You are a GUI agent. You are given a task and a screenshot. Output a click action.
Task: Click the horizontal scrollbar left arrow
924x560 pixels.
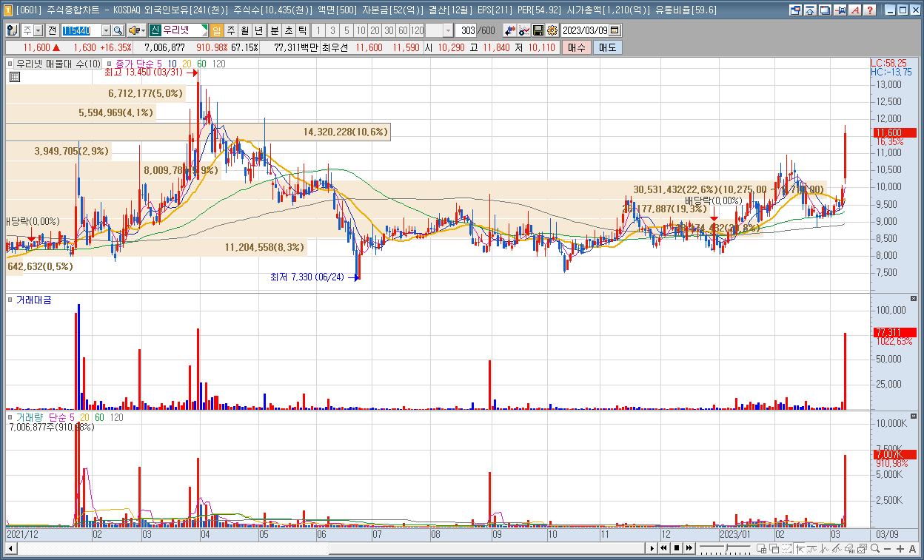[10, 548]
